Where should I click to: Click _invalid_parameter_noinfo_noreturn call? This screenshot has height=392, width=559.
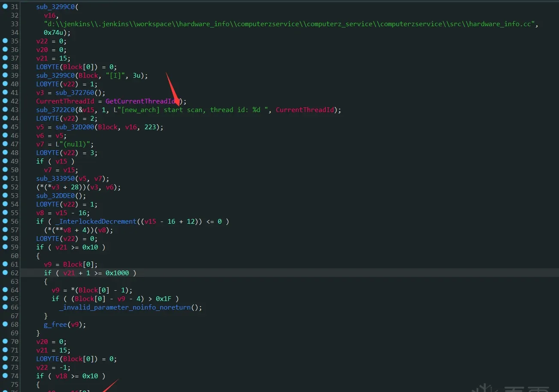(125, 307)
